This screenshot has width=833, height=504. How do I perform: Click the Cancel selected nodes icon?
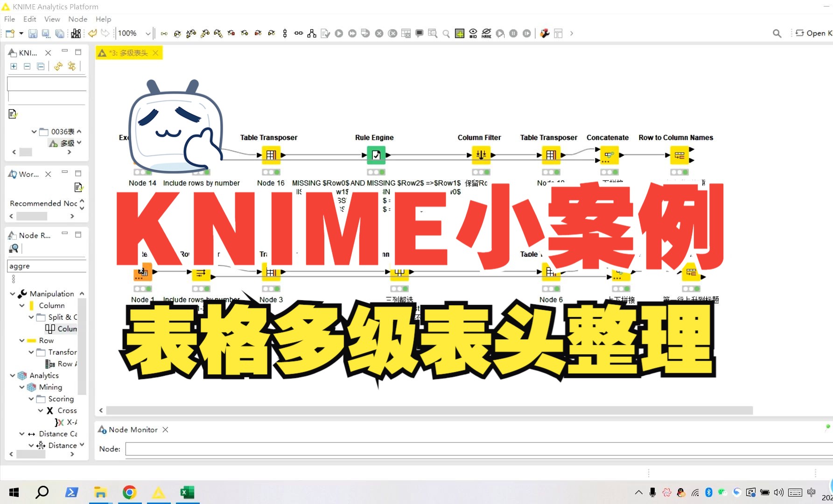point(379,33)
